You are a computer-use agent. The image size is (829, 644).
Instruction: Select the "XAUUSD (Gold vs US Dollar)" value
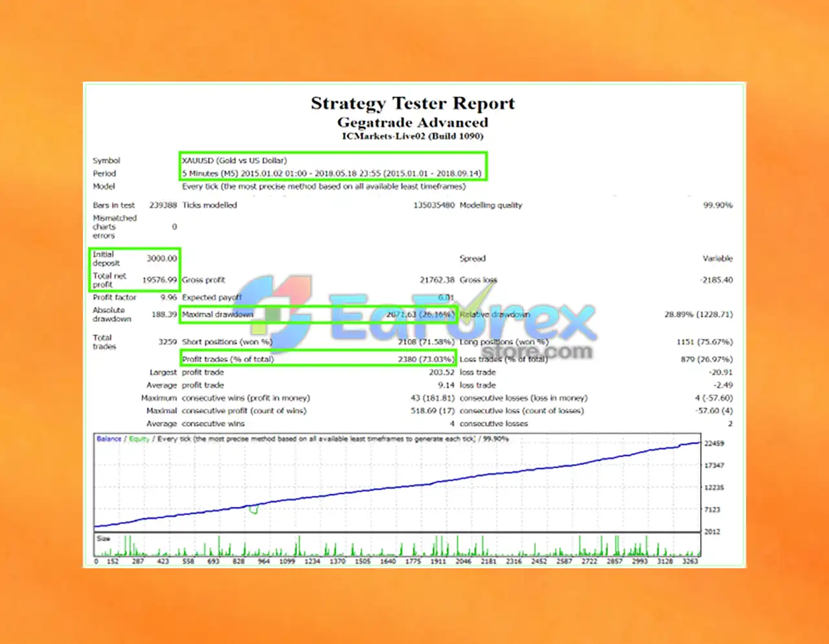(234, 161)
